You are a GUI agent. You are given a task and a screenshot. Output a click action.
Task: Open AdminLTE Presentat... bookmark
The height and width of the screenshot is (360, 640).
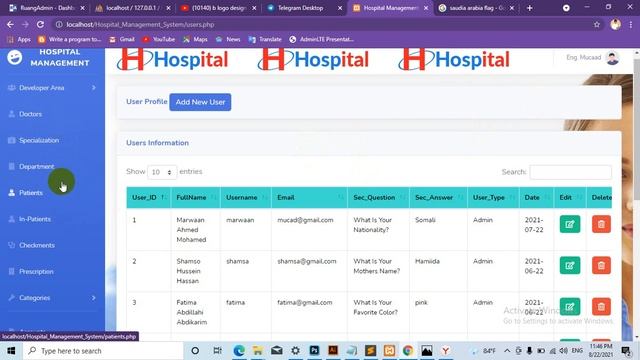pos(321,39)
